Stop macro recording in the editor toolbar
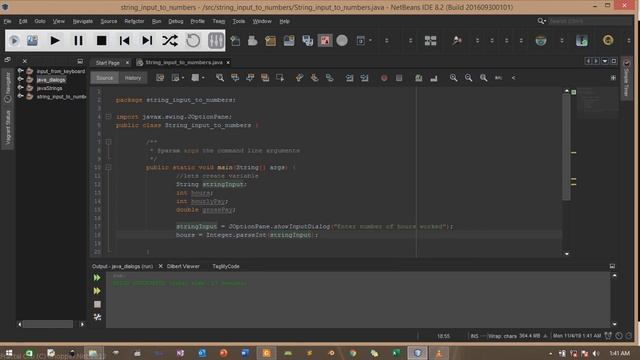 [399, 78]
